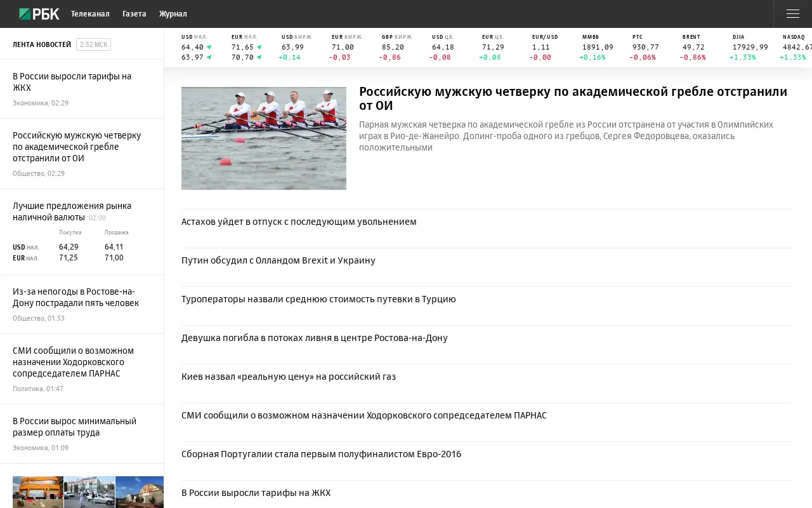Screen dimensions: 812x508
Task: Click the DJIA index quote
Action: point(749,48)
